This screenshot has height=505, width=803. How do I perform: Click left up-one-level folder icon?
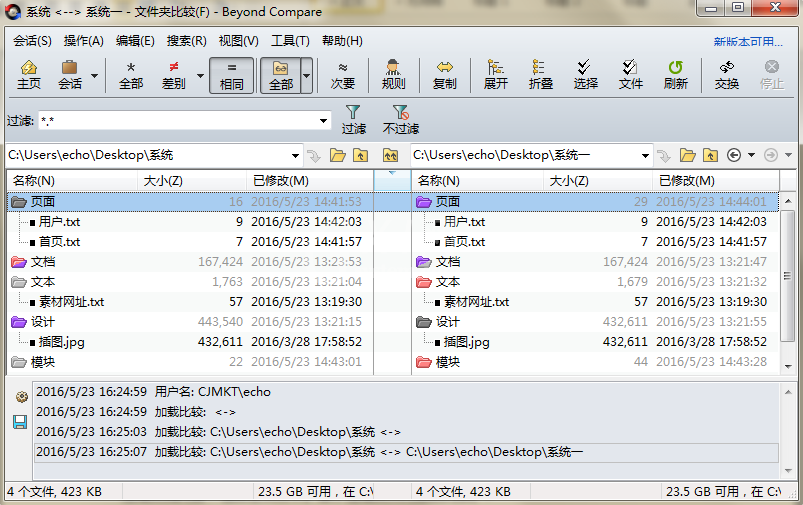[361, 155]
